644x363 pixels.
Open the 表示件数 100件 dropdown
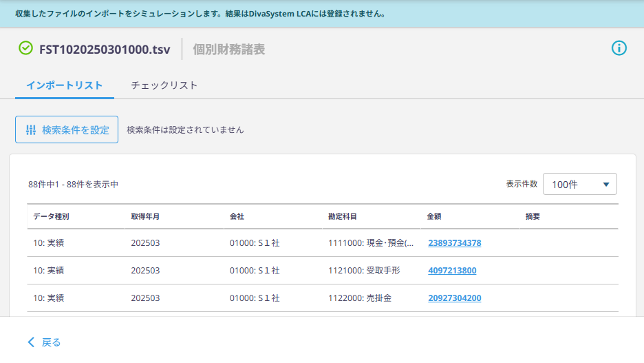579,184
